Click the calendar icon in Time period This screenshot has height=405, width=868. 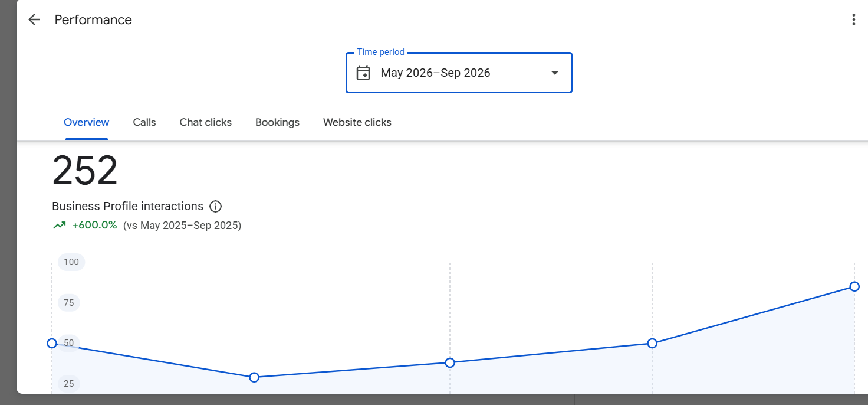click(364, 73)
